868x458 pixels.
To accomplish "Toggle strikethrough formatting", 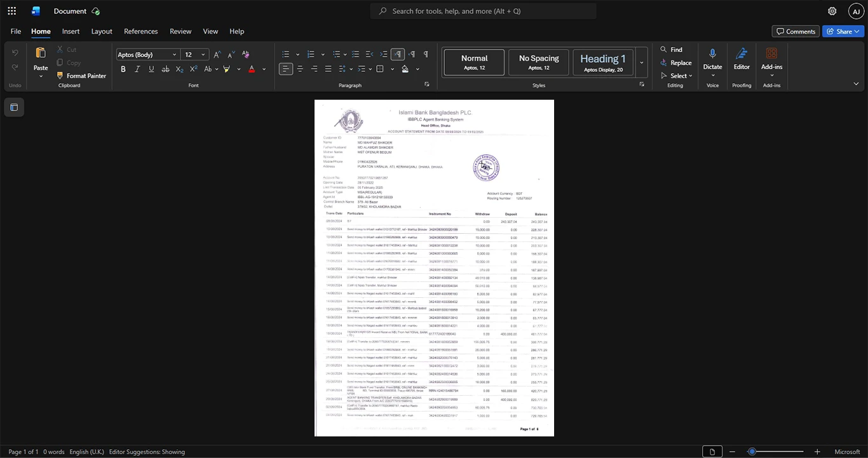I will pos(166,69).
